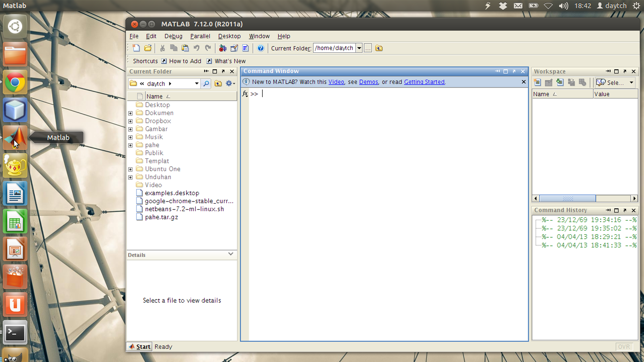Go up one level via main toolbar folder icon
The image size is (644, 362).
379,48
